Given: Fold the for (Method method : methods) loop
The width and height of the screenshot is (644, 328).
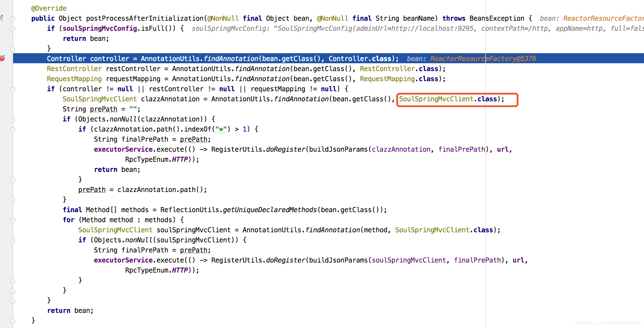Looking at the screenshot, I should [13, 221].
